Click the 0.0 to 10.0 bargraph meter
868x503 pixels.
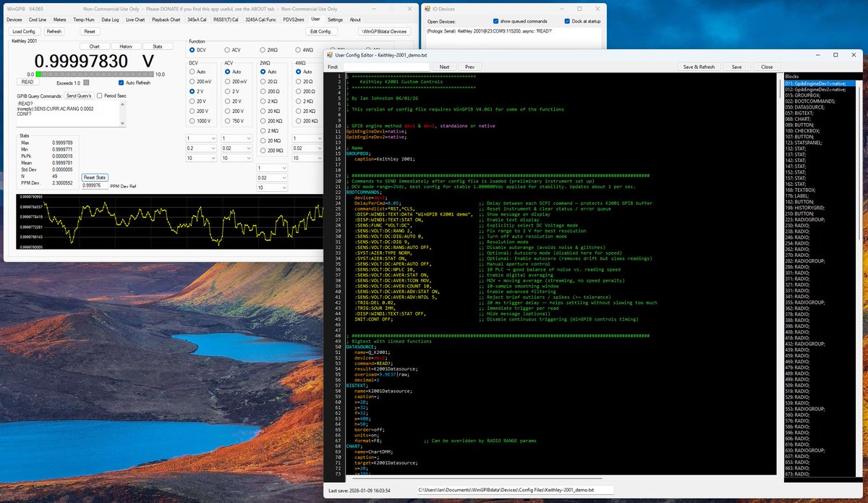pos(95,75)
